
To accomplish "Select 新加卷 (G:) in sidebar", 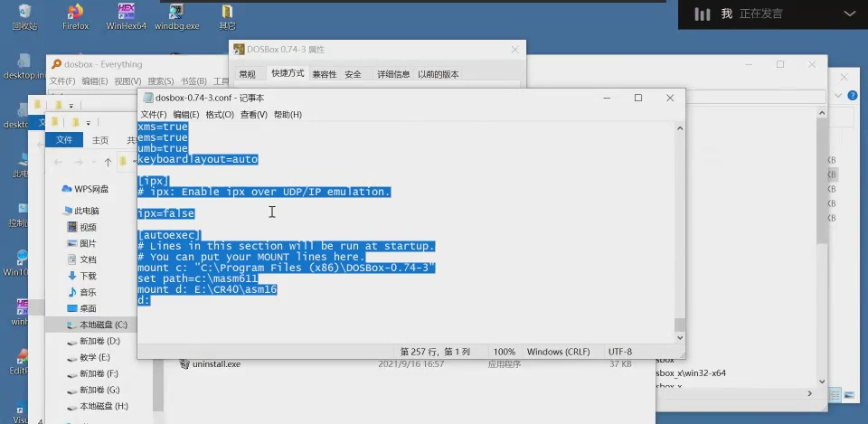I will (x=93, y=390).
